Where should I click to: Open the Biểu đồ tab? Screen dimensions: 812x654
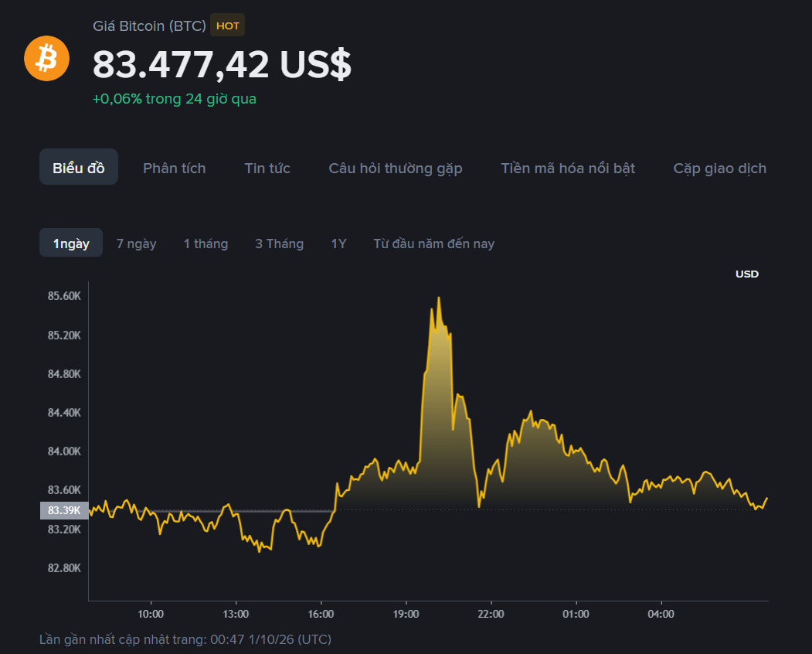click(79, 167)
